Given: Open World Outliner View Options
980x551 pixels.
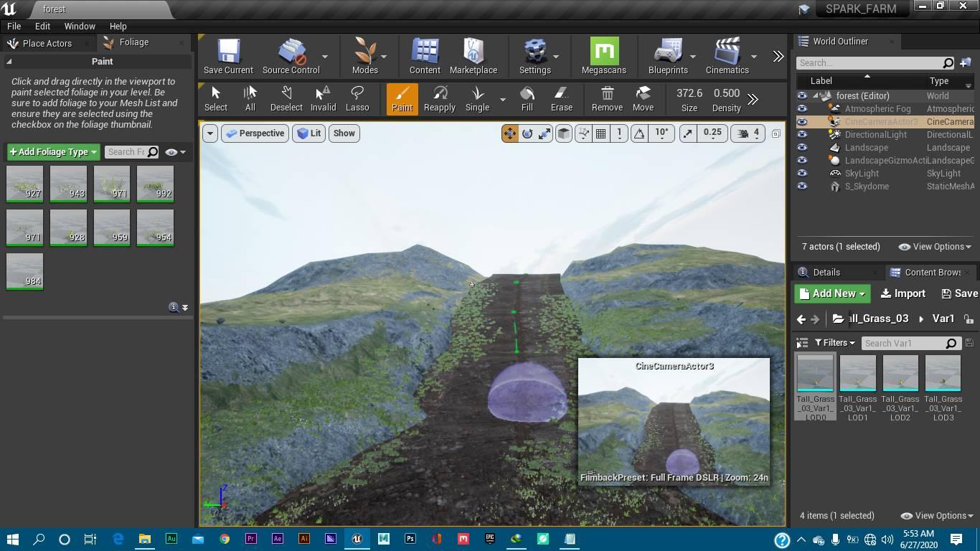Looking at the screenshot, I should 934,247.
